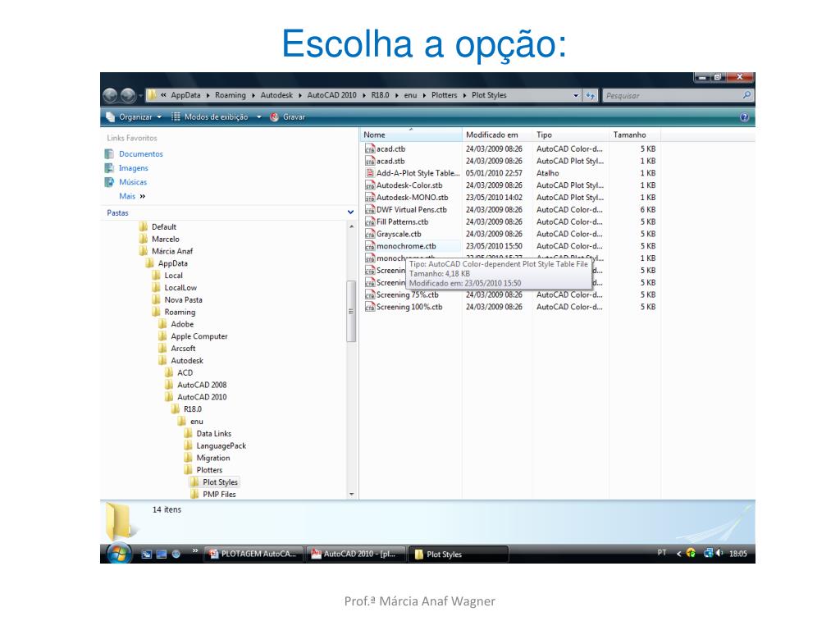Screen dimensions: 840x630
Task: Sort by the Modificado em column header
Action: click(497, 135)
